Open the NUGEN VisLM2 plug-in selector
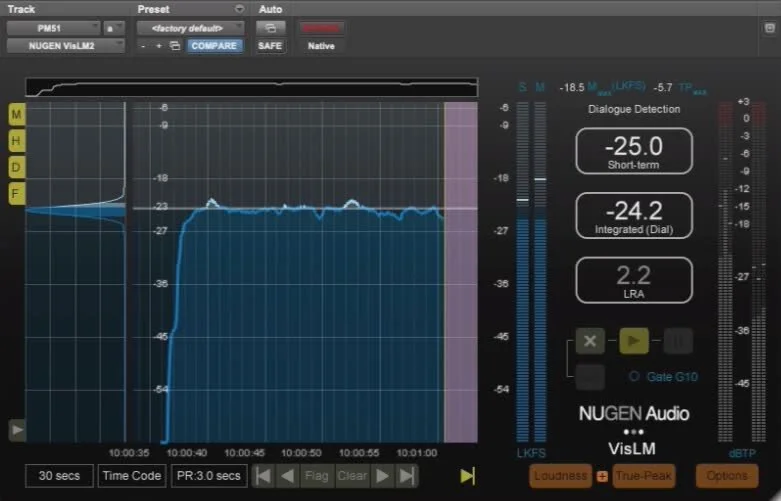 click(65, 46)
